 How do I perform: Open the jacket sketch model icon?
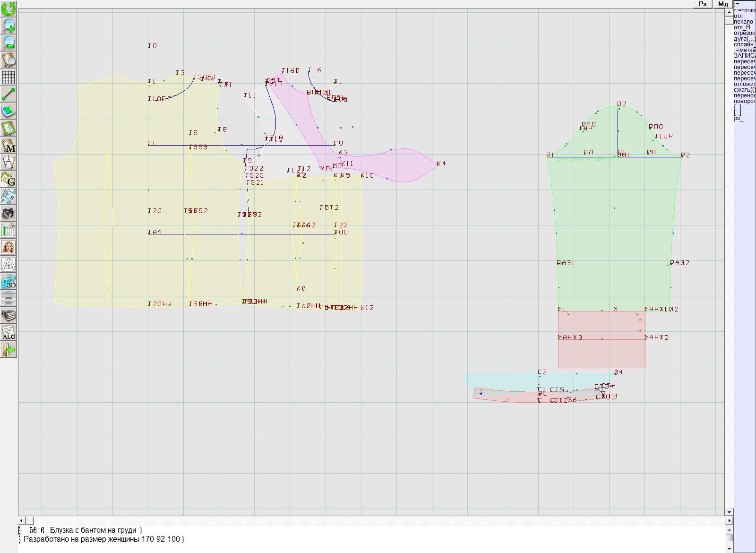coord(9,264)
